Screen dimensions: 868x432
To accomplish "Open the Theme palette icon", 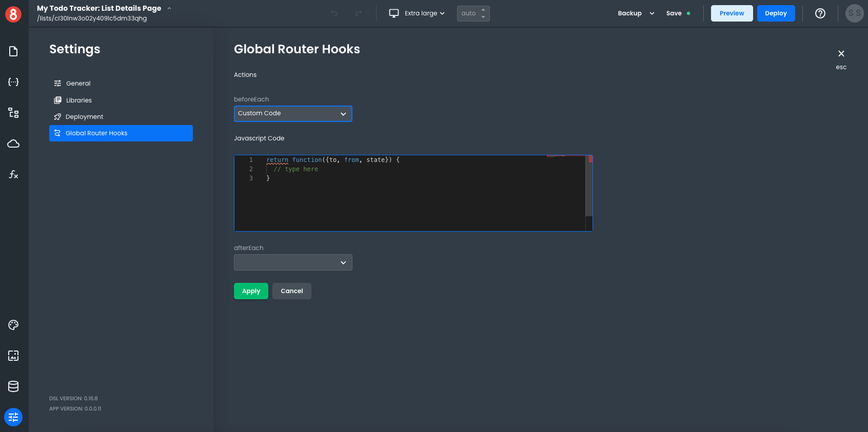I will [x=13, y=325].
